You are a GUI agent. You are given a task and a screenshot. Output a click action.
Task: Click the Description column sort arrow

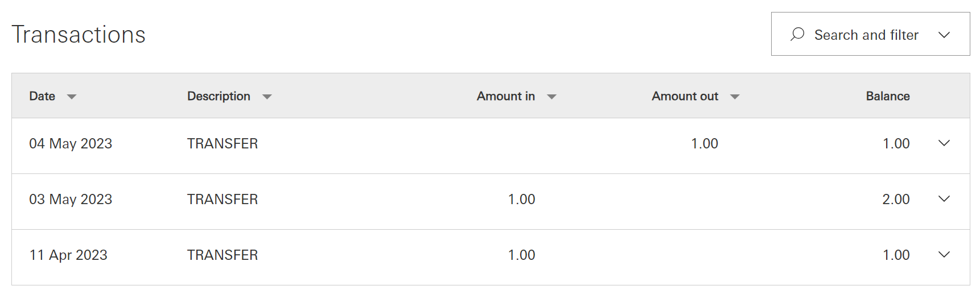tap(267, 97)
